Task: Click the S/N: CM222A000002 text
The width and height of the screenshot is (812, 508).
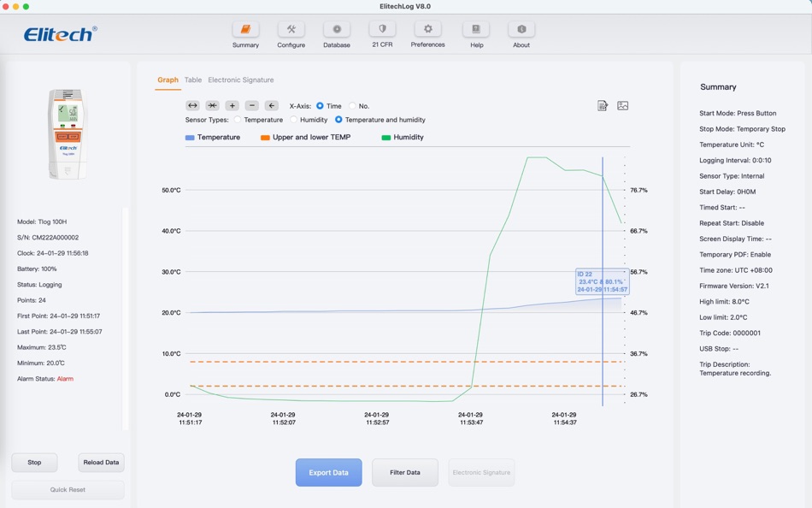Action: click(x=48, y=238)
